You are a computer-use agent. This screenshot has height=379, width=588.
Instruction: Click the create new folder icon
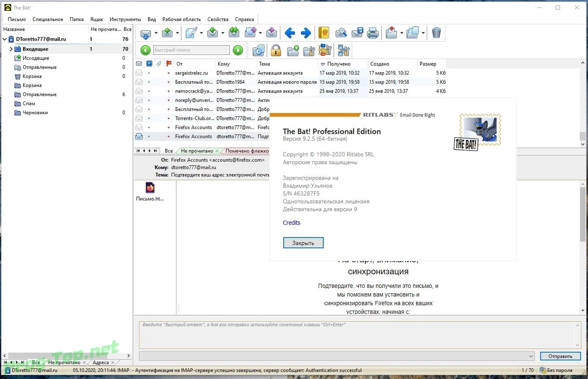click(293, 50)
